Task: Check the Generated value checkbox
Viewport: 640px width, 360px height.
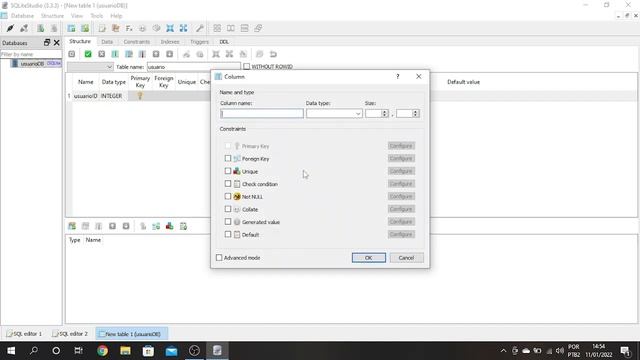Action: pyautogui.click(x=228, y=222)
